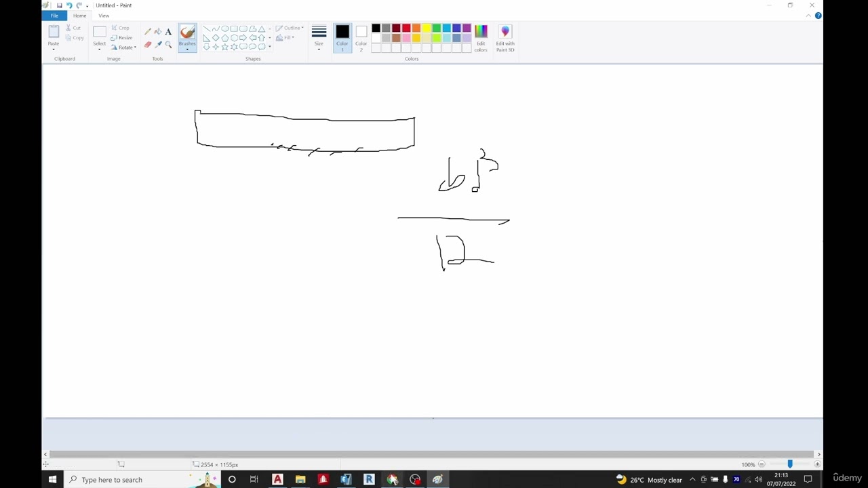Choose the Line shape

(206, 29)
